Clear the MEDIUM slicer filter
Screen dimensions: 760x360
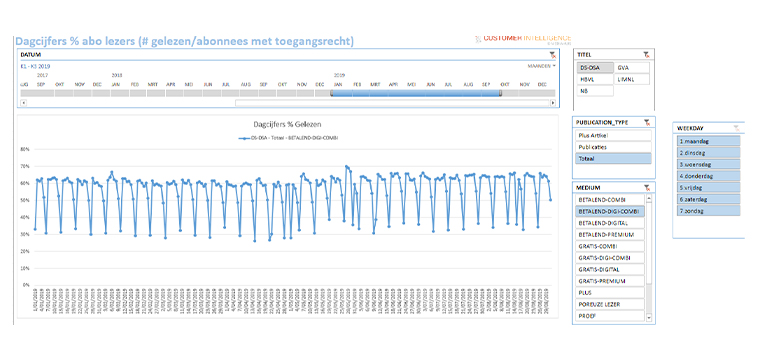(x=646, y=188)
